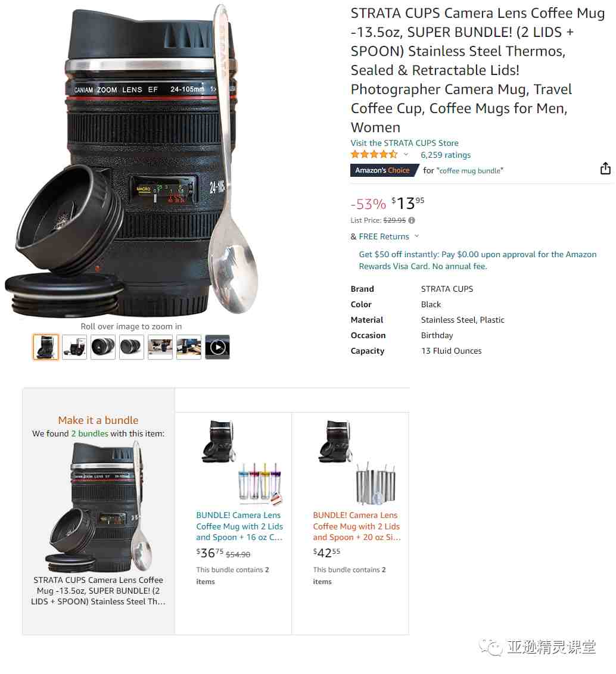The image size is (616, 674).
Task: Open the star rating dropdown arrow
Action: tap(406, 154)
